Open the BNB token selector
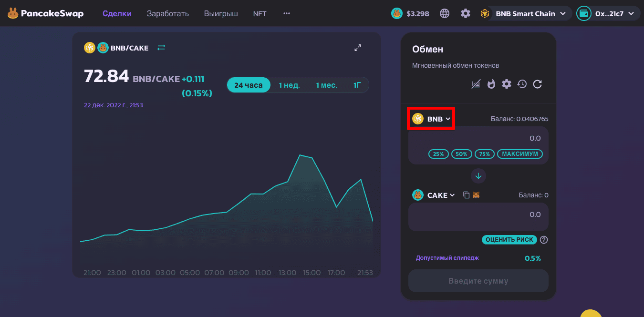This screenshot has width=644, height=317. point(431,119)
